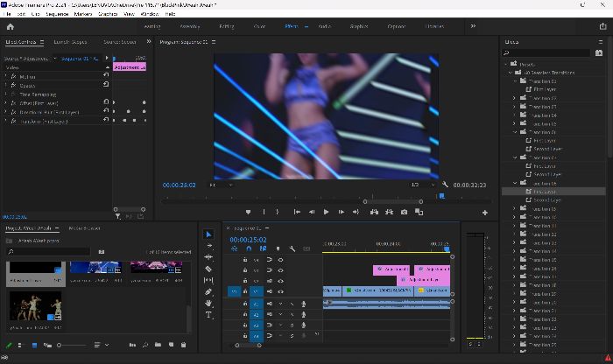Screen dimensions: 613x364
Task: Click Go to Out point button
Action: coord(356,212)
